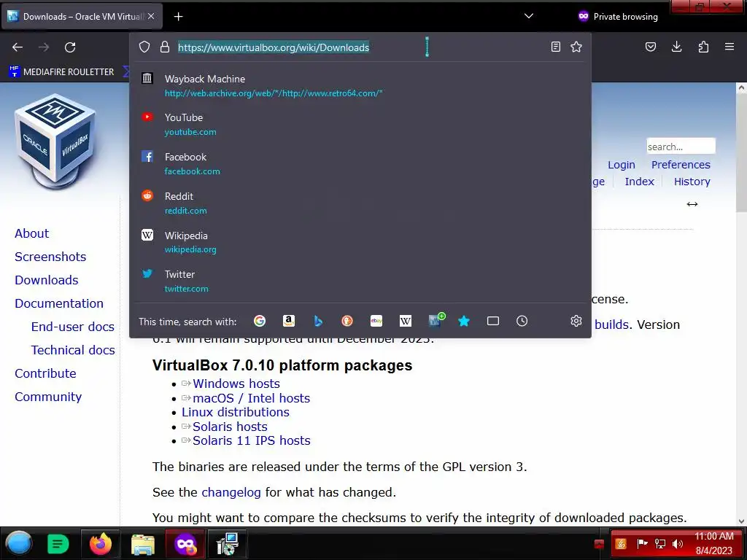
Task: Open the About sidebar link
Action: click(x=31, y=233)
